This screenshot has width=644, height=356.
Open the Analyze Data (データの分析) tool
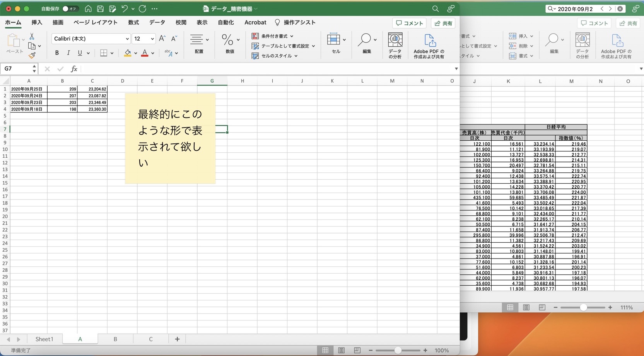(395, 46)
